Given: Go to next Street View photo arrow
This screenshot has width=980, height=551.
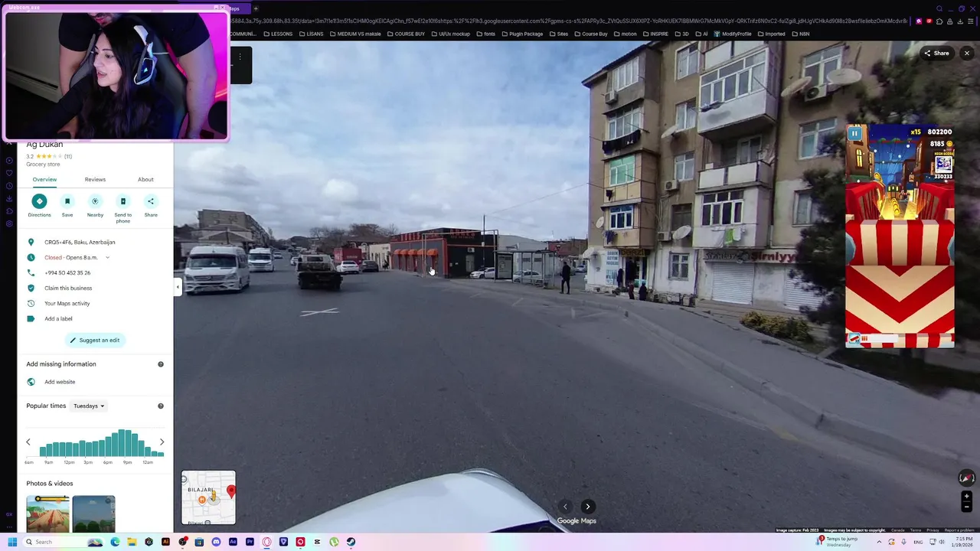Looking at the screenshot, I should [x=588, y=507].
